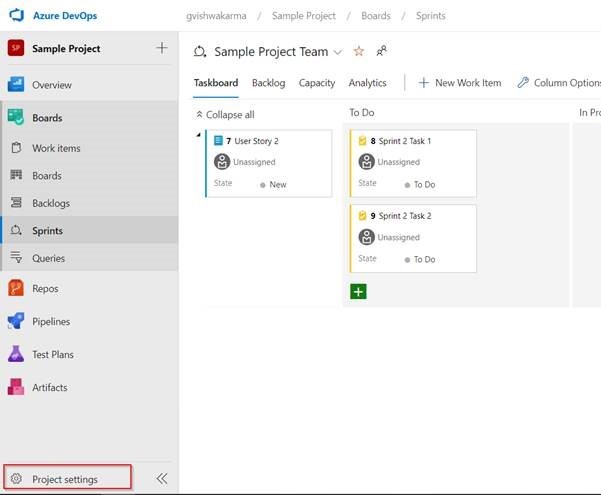Image resolution: width=601 pixels, height=495 pixels.
Task: Click the Azure DevOps logo icon
Action: (x=16, y=15)
